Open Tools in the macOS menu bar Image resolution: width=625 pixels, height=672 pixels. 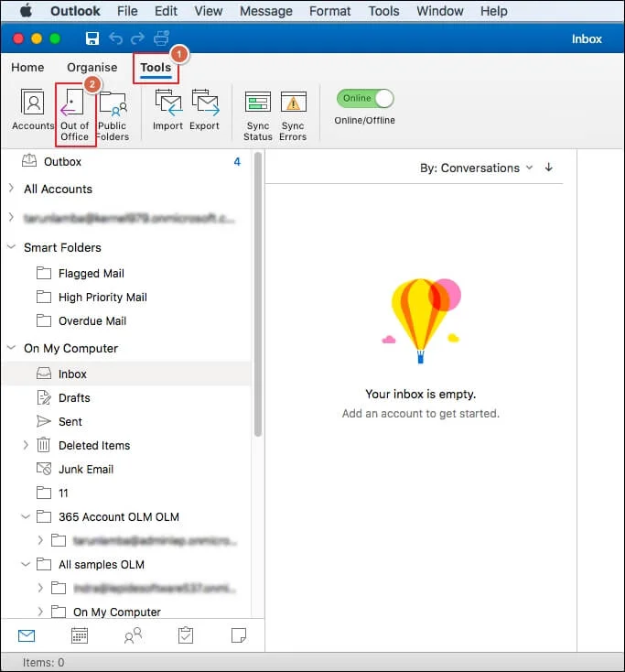point(383,11)
